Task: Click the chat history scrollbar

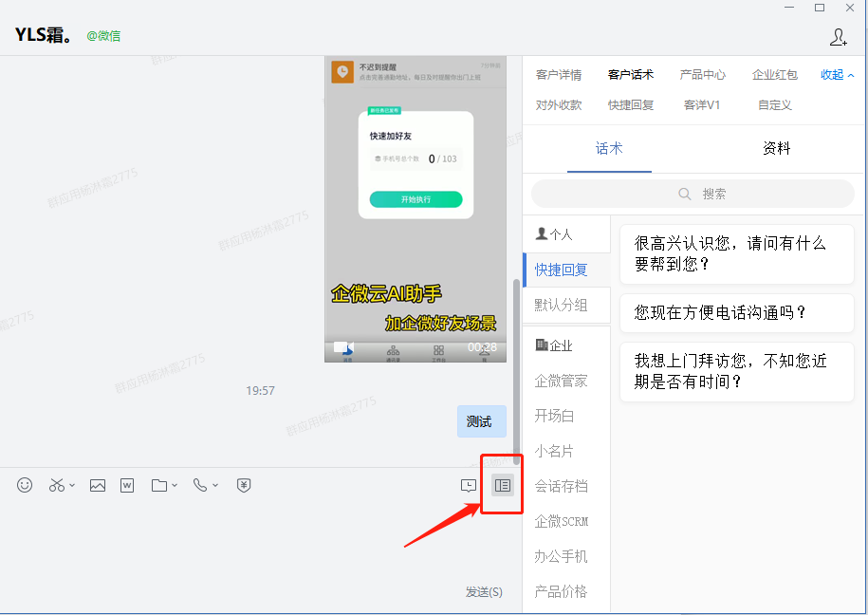Action: coord(516,371)
